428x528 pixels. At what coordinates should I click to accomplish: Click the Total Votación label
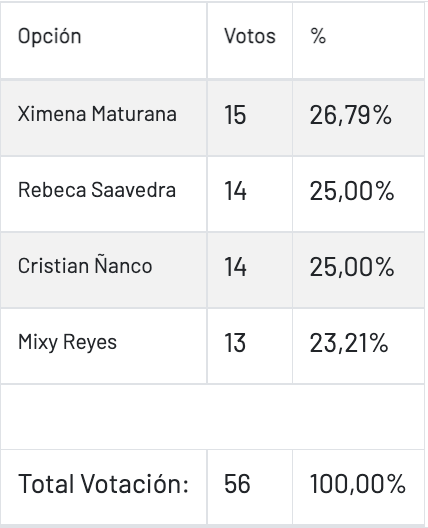click(x=103, y=484)
